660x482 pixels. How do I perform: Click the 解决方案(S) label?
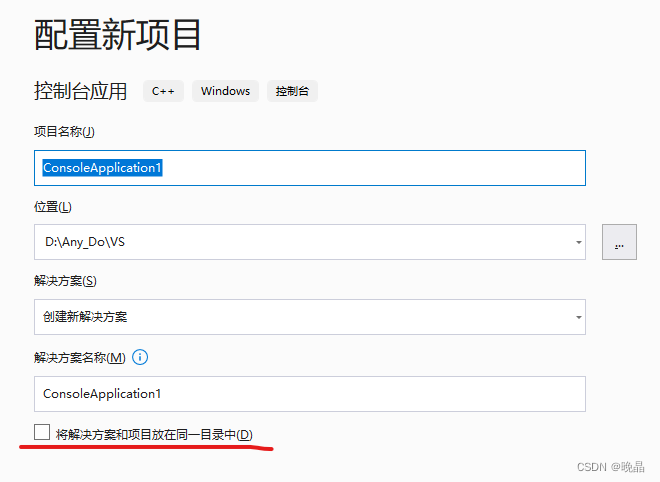click(x=65, y=281)
